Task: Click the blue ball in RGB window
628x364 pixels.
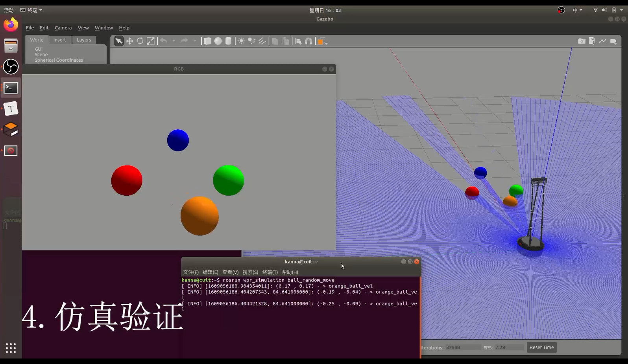Action: [x=178, y=140]
